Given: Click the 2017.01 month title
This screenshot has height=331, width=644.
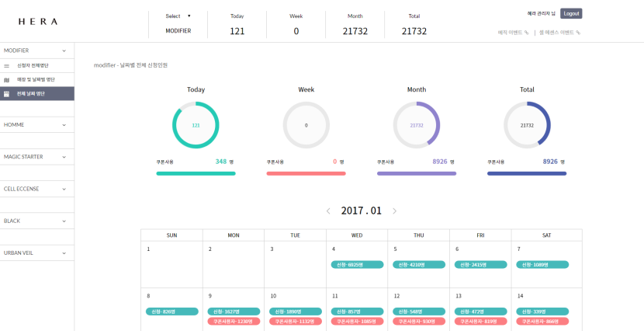Looking at the screenshot, I should click(x=361, y=211).
